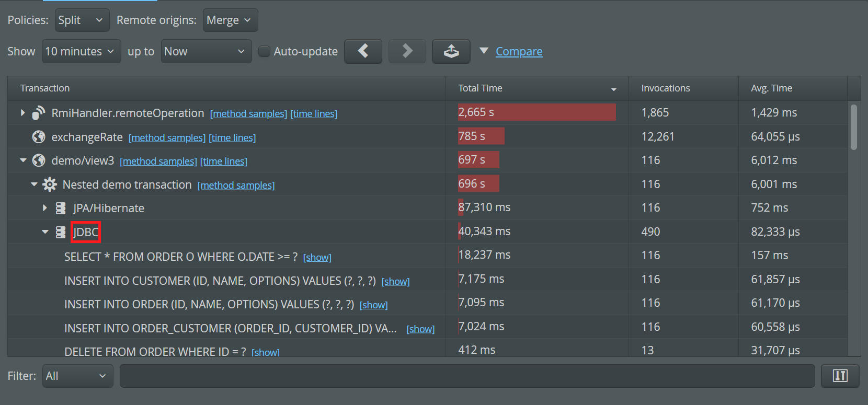Image resolution: width=868 pixels, height=405 pixels.
Task: Sort by the Total Time column header
Action: [537, 88]
